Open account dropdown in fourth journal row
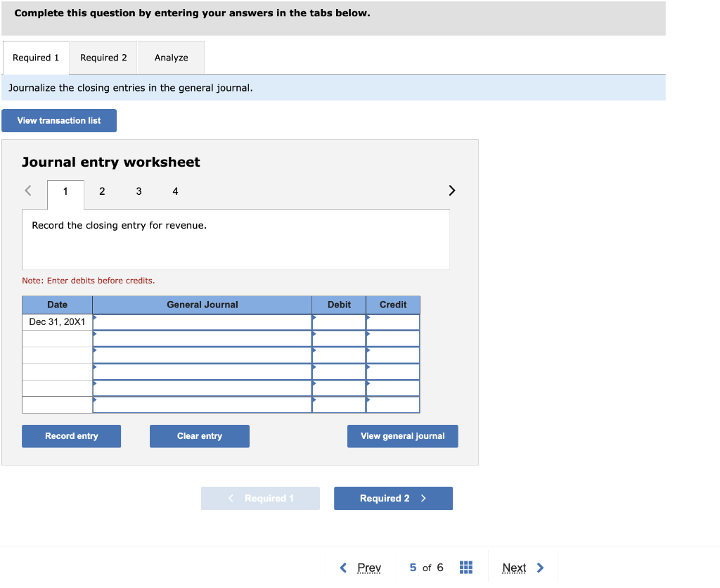 tap(202, 371)
